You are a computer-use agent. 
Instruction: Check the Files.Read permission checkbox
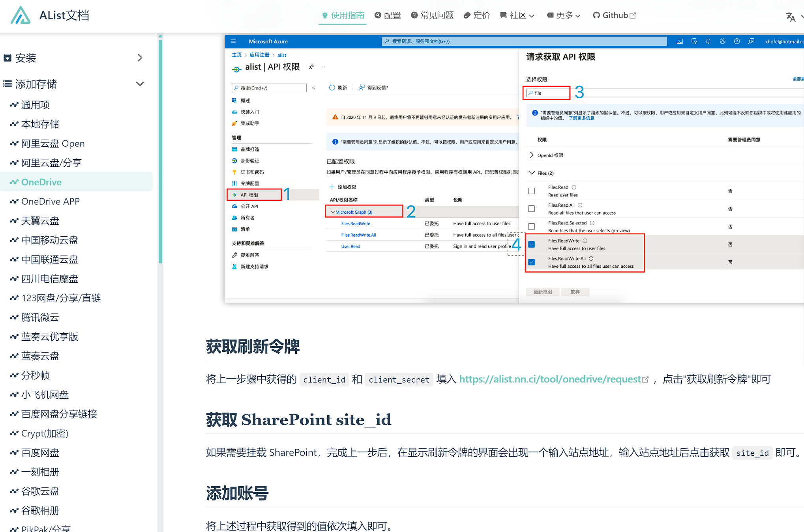click(x=532, y=191)
